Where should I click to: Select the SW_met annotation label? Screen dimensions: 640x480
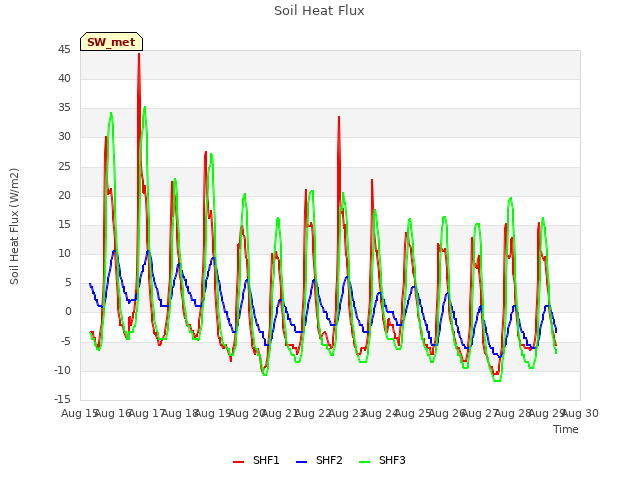pos(111,42)
